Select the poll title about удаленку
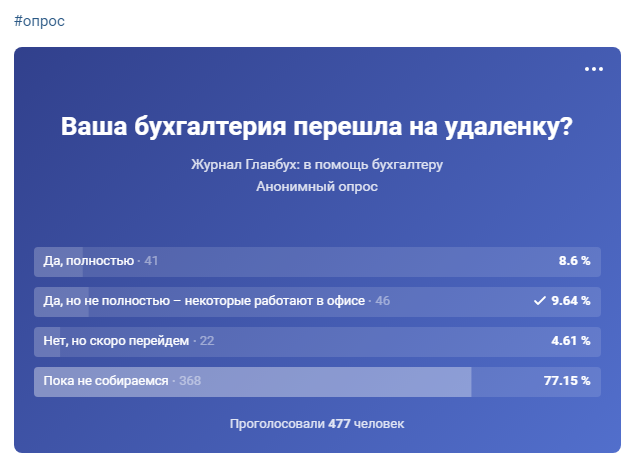 pos(317,128)
